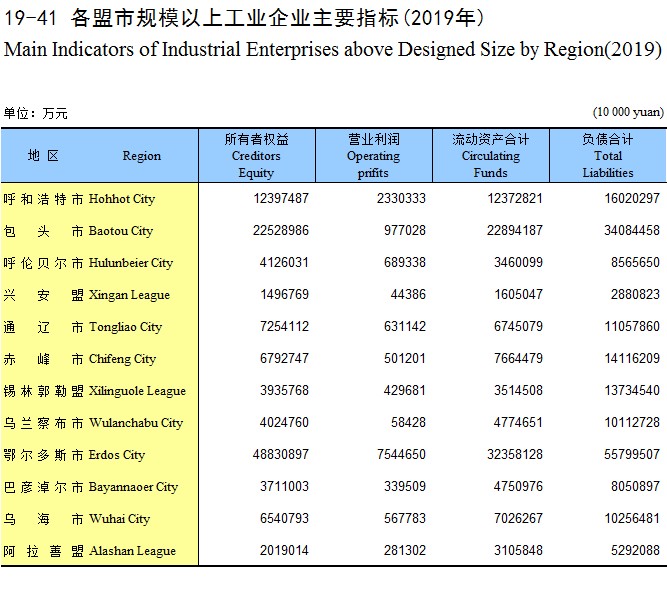
Task: Click Alashan profit value 281302
Action: click(x=405, y=550)
